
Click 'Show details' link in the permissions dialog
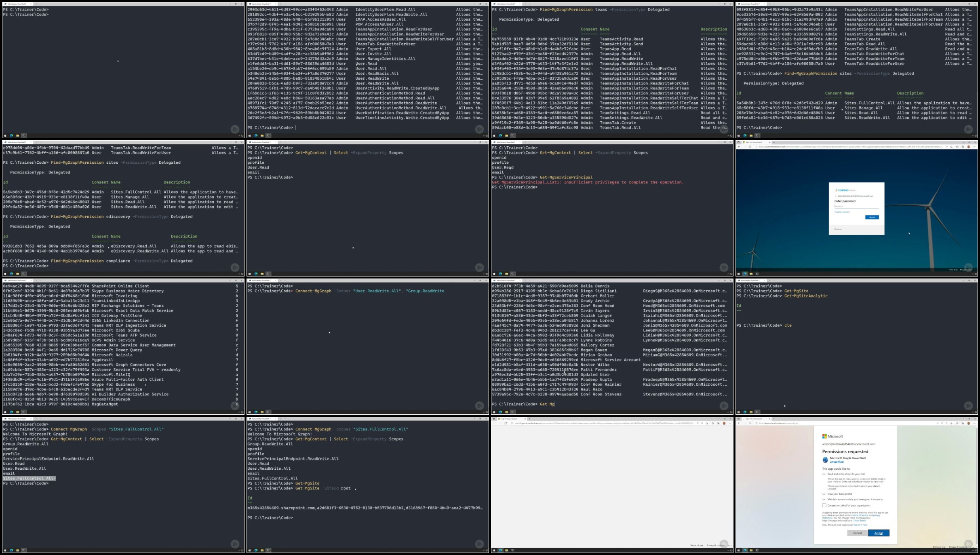click(x=860, y=521)
